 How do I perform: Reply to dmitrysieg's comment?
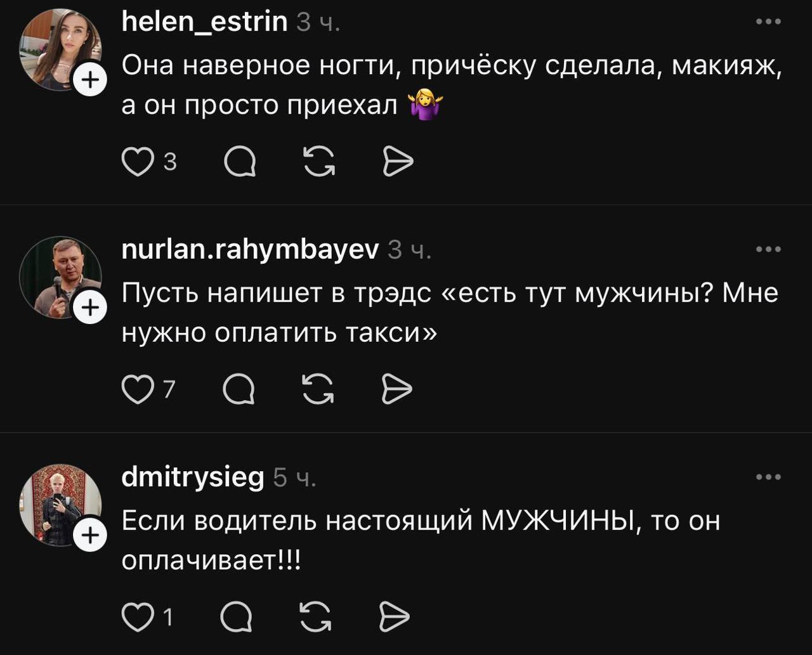pos(237,617)
